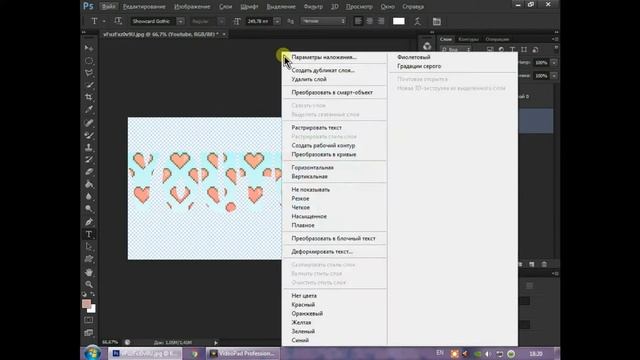Open the status bar info arrow
This screenshot has height=360, width=640.
coord(216,342)
